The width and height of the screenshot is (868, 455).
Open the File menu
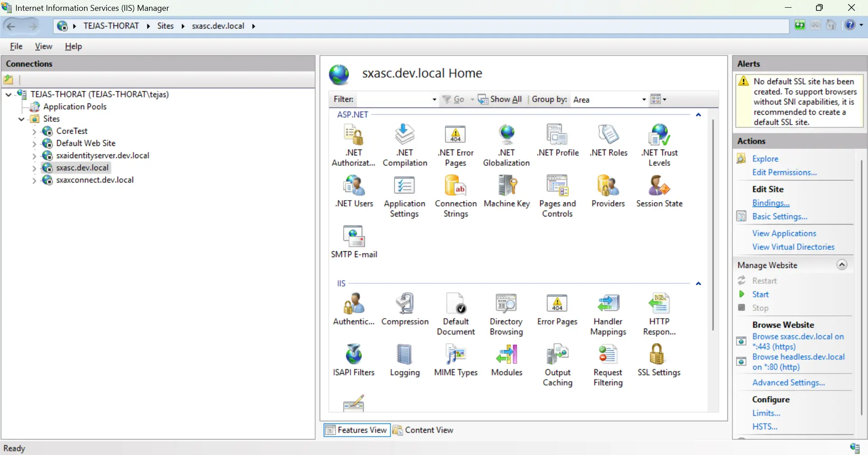[x=16, y=46]
